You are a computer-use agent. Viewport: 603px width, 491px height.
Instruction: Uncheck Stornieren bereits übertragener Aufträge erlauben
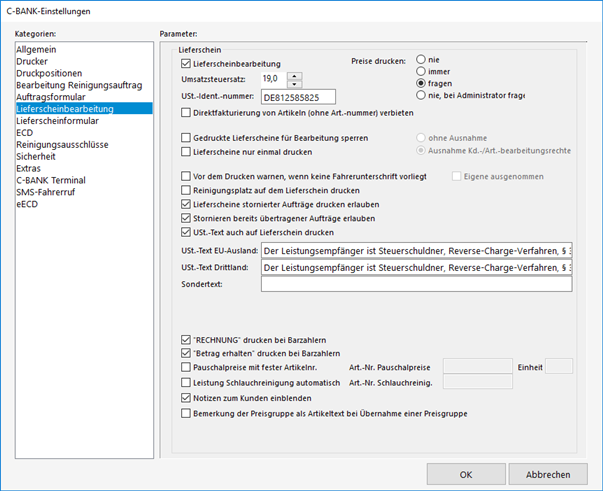(186, 217)
